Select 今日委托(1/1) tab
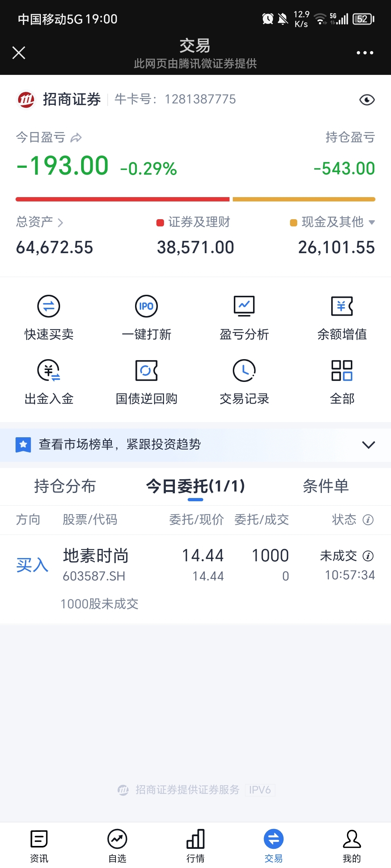The width and height of the screenshot is (391, 868). click(x=195, y=486)
